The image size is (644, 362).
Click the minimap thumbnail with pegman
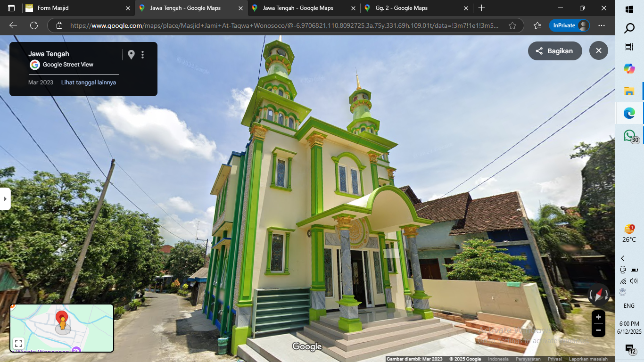click(x=62, y=328)
